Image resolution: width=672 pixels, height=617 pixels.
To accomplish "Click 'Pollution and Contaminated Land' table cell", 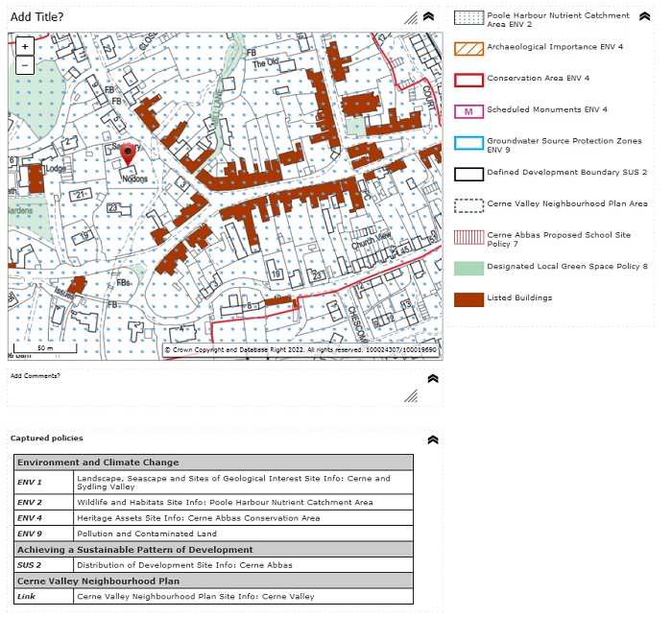I will [x=244, y=534].
